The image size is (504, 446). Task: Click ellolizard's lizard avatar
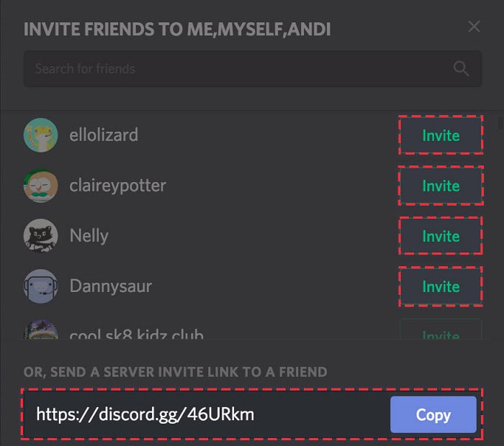[41, 135]
